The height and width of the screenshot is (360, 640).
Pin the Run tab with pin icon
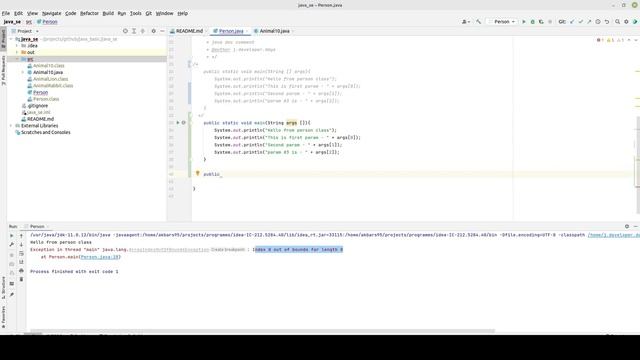click(11, 294)
